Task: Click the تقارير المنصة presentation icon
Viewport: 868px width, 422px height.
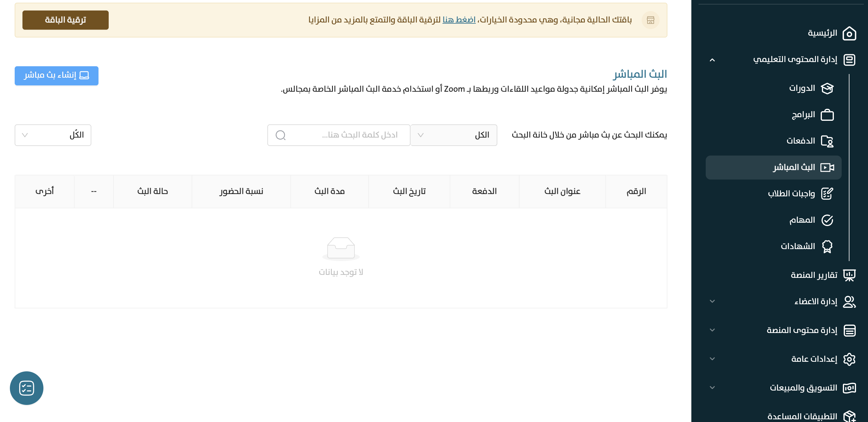Action: [x=849, y=275]
